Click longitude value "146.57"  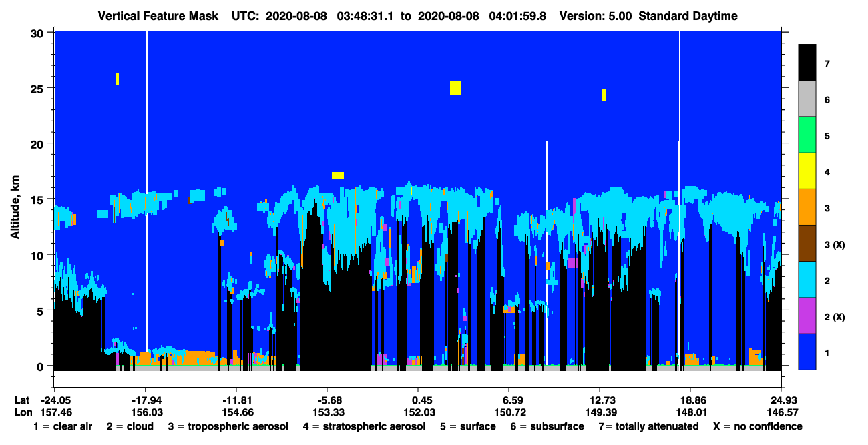[781, 412]
